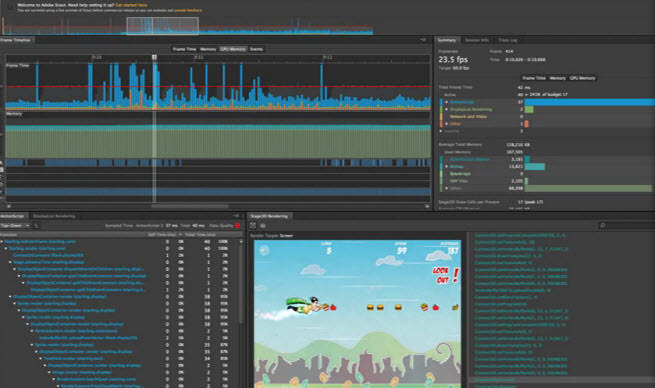Open the Trace Log tab
The height and width of the screenshot is (388, 655).
point(508,40)
